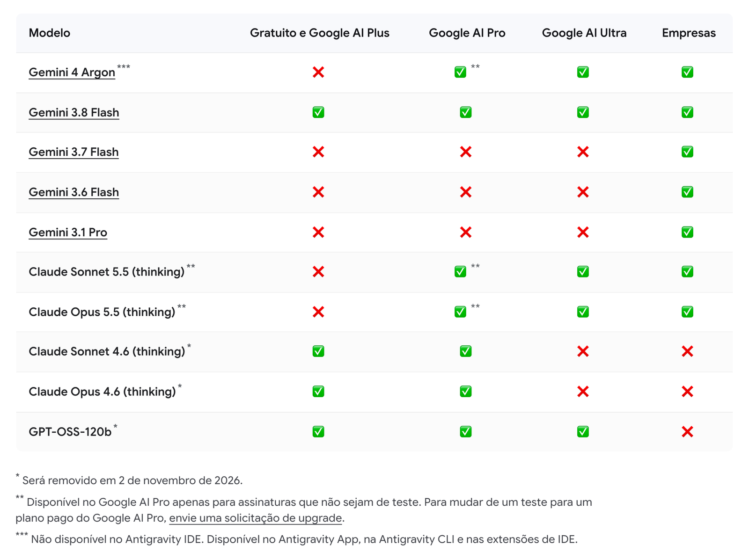Click green check for Claude Opus 5.5 Google AI Pro
This screenshot has width=749, height=560.
(460, 312)
